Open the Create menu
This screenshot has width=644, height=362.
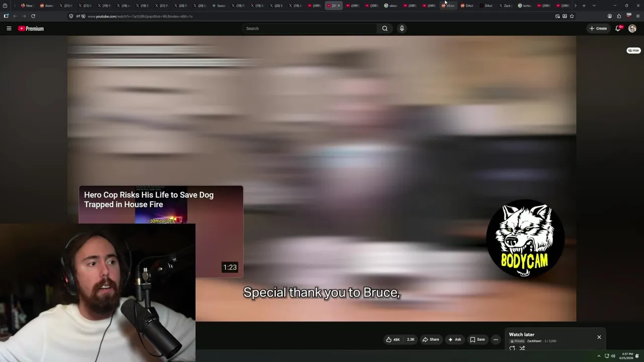[x=598, y=29]
